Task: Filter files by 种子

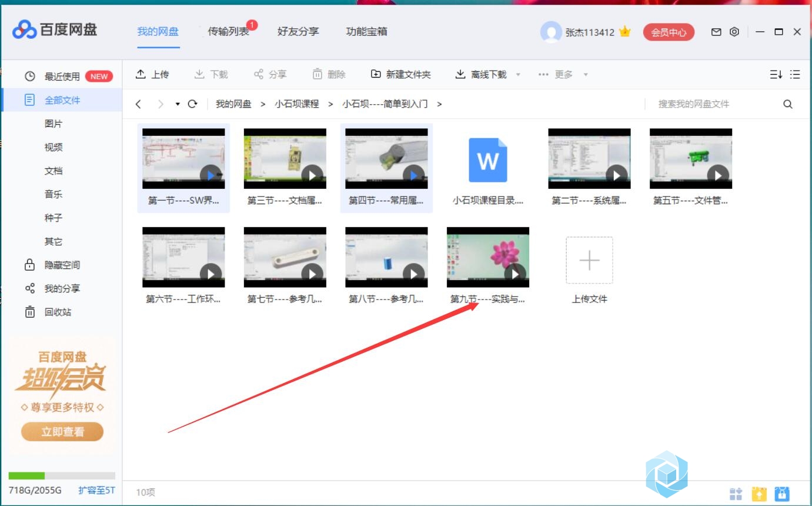Action: [x=54, y=218]
